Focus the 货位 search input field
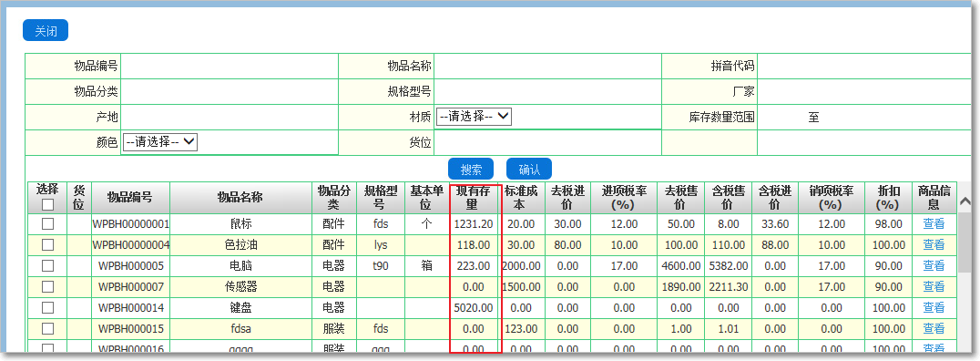Viewport: 980px width, 361px height. [547, 142]
